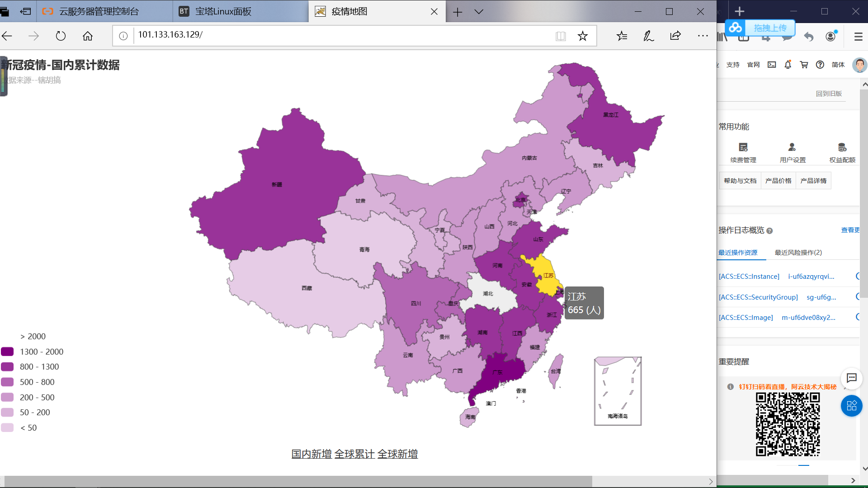The height and width of the screenshot is (488, 868).
Task: Open notifications bell in cloud console
Action: 788,65
